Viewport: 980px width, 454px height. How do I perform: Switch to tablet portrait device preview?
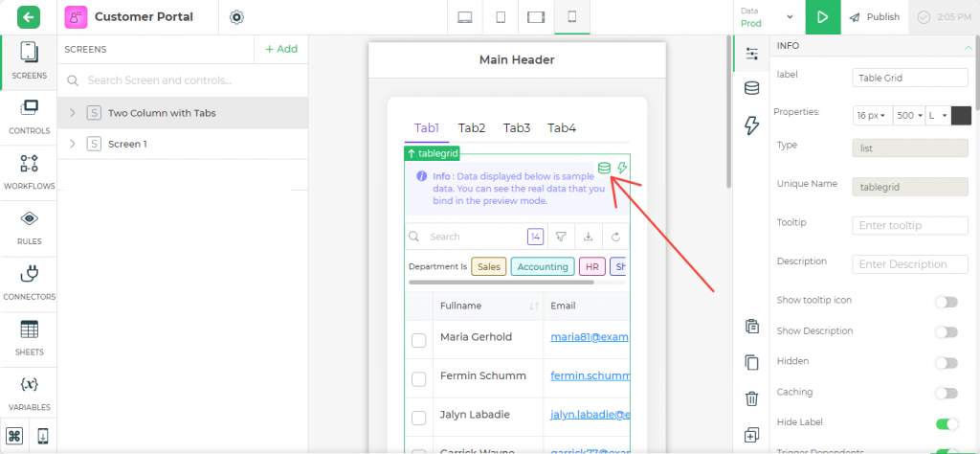click(x=501, y=17)
